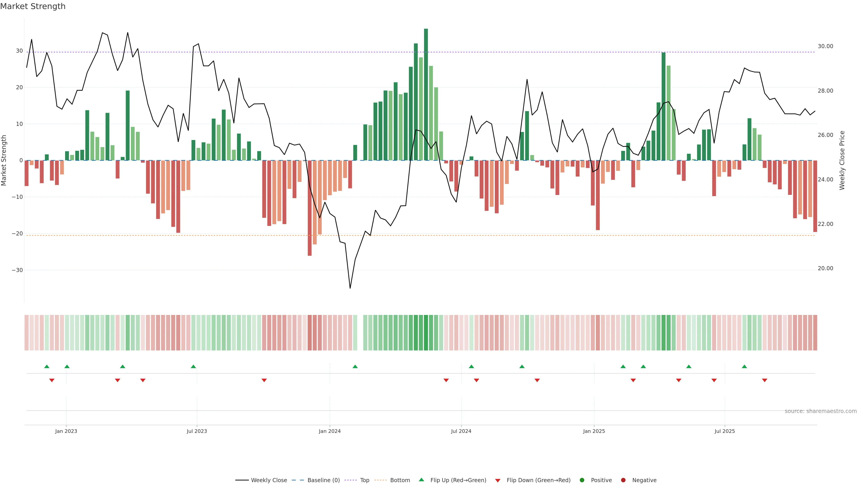
Task: Click the darkest green heatmap strip cell
Action: pyautogui.click(x=426, y=332)
